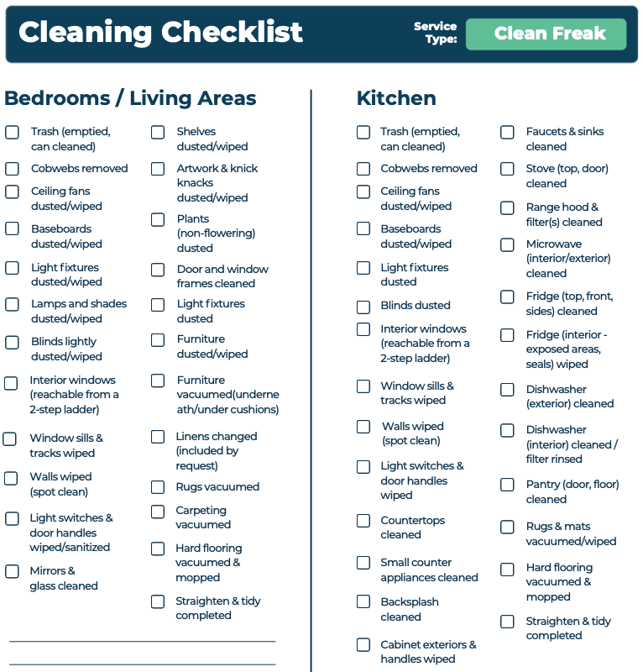Check Microwave (interior/exterior) cleaned

tap(507, 244)
